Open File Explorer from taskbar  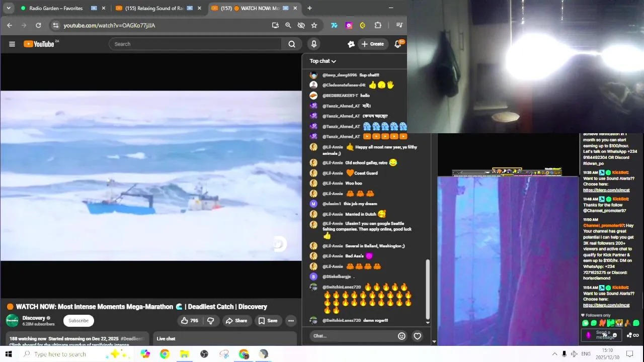coord(184,354)
